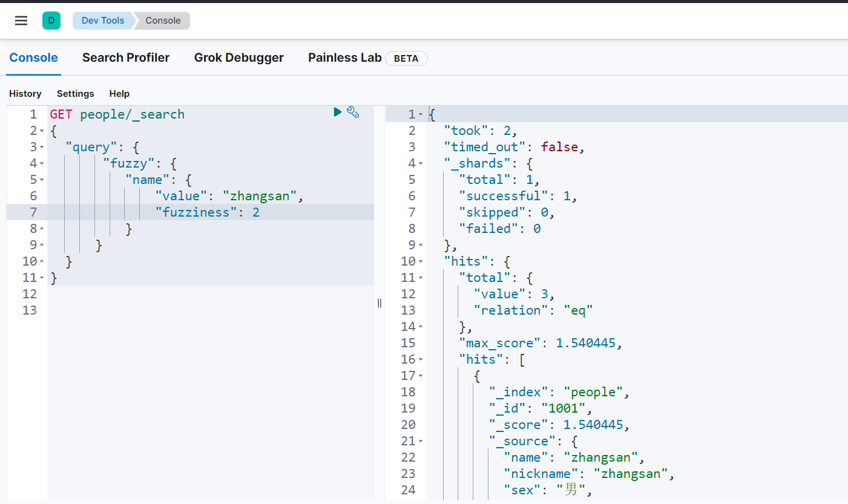Select the Console tab
848x504 pixels.
pyautogui.click(x=34, y=58)
